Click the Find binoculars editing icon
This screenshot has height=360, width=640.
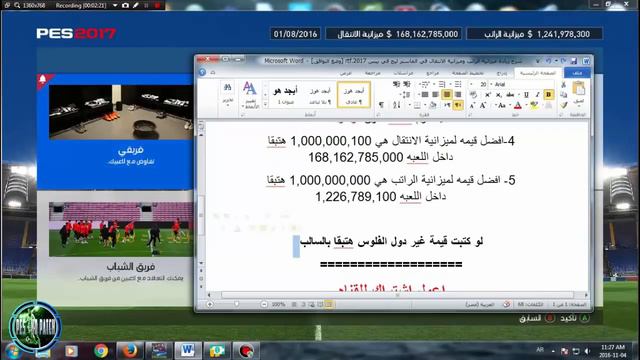pyautogui.click(x=228, y=87)
